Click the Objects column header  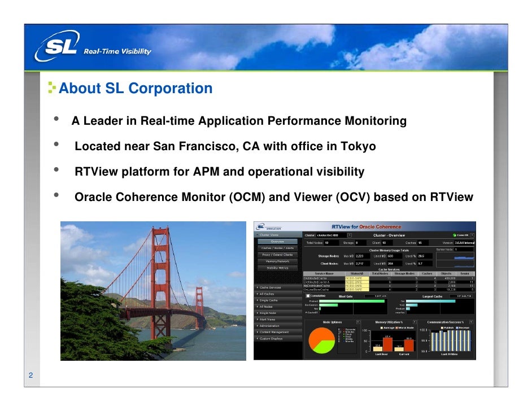tap(446, 273)
